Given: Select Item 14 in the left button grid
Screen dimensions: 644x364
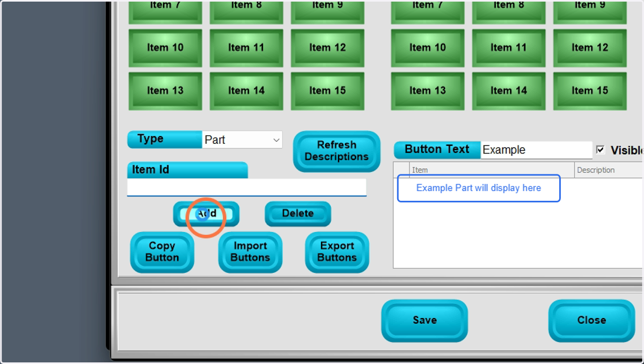Looking at the screenshot, I should 246,91.
